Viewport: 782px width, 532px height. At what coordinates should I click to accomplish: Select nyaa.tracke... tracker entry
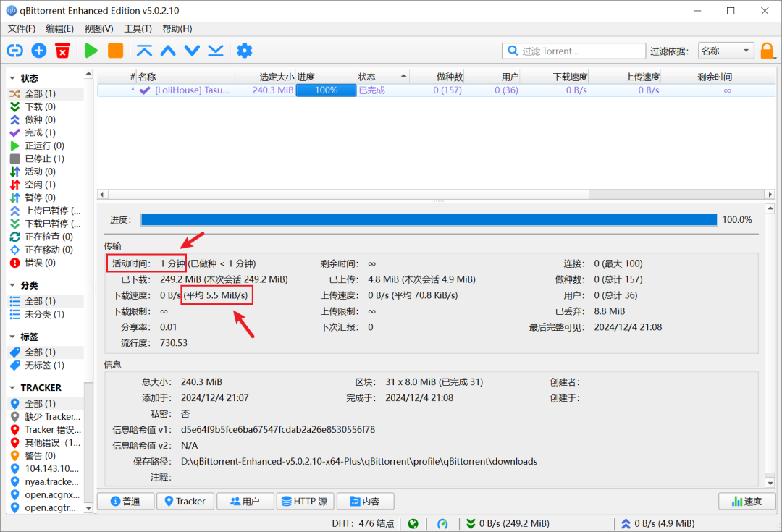pyautogui.click(x=46, y=481)
